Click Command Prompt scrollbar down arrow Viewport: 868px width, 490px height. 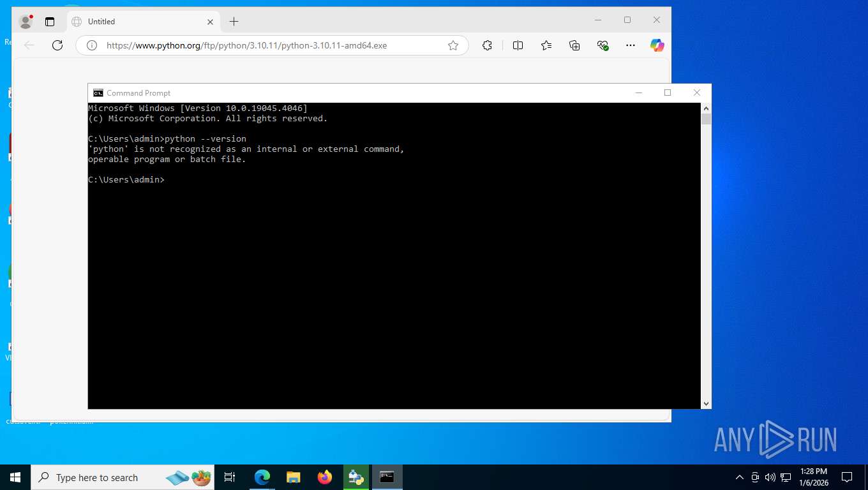[x=706, y=404]
